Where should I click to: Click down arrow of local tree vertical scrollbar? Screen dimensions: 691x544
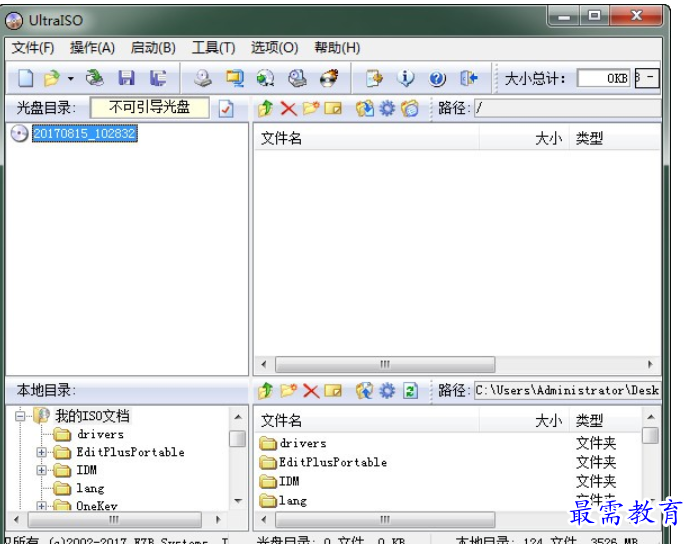238,501
